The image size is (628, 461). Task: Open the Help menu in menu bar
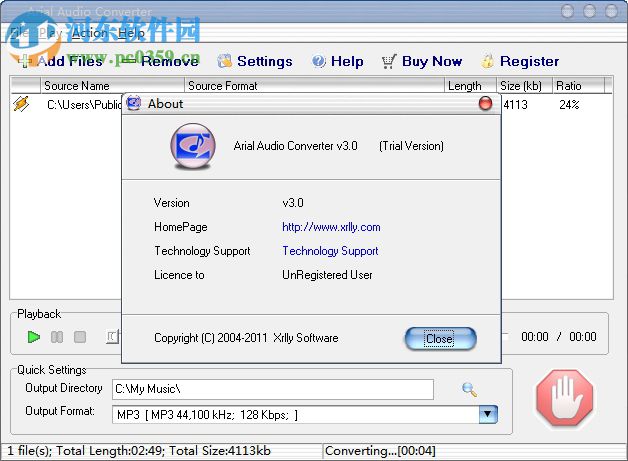pos(131,33)
